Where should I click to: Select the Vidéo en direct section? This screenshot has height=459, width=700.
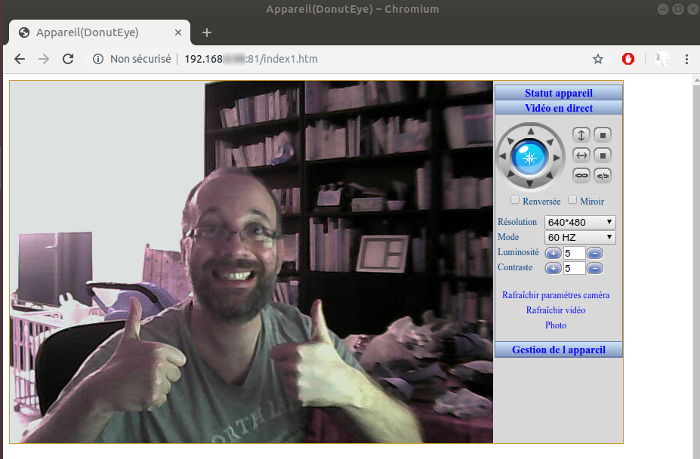[x=558, y=107]
